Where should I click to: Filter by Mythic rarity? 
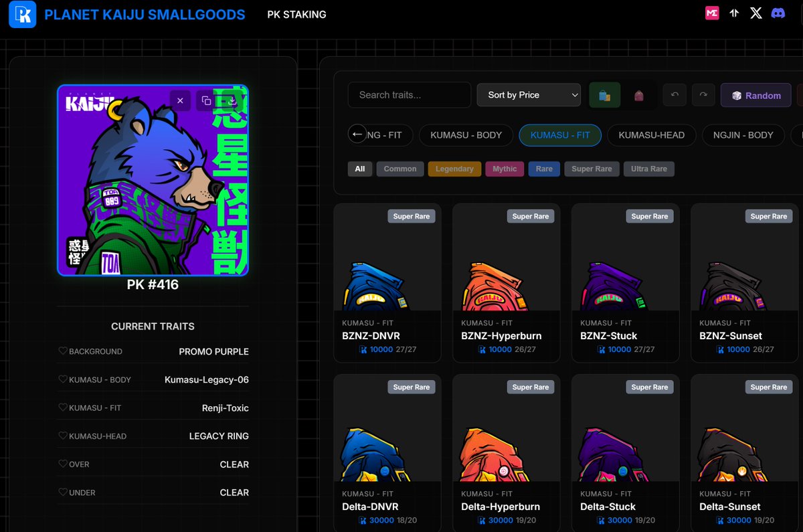[505, 169]
